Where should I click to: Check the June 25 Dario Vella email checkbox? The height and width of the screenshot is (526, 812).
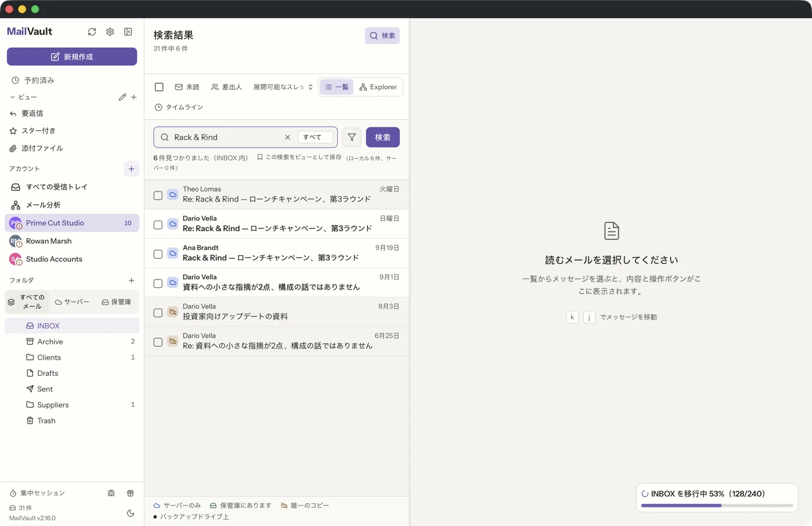158,342
